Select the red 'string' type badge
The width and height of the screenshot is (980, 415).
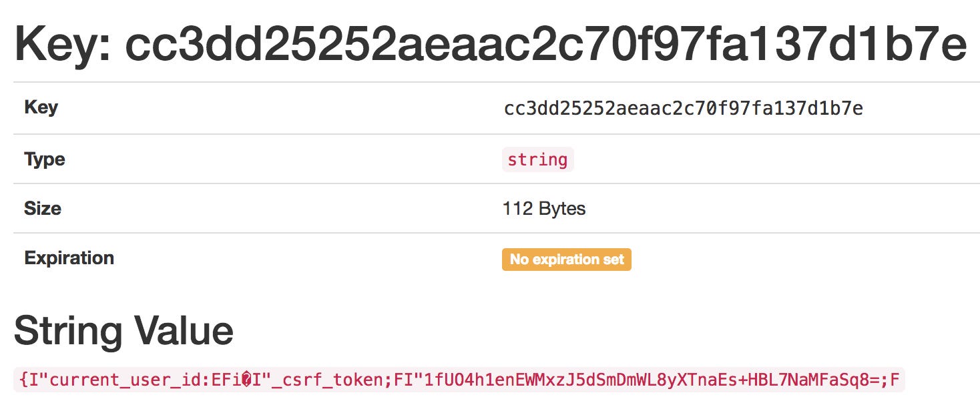pos(537,160)
